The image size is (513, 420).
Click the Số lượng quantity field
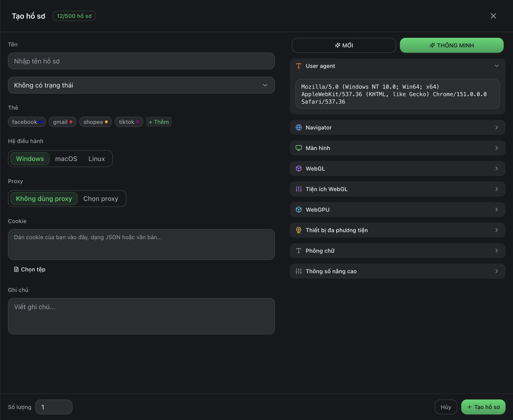coord(54,407)
